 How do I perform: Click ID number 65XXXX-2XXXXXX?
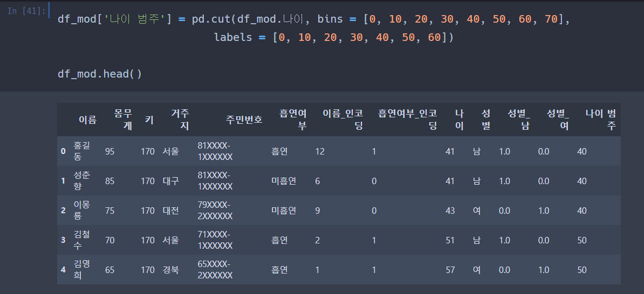point(215,269)
